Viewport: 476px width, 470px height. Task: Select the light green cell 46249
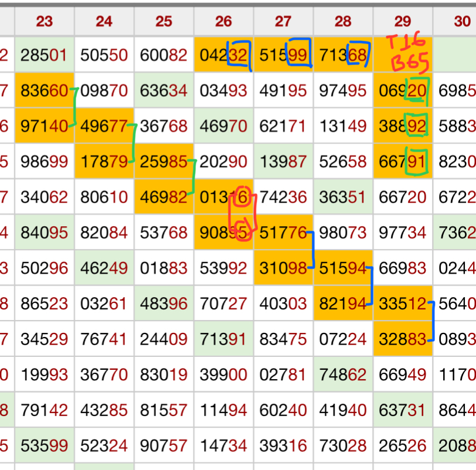click(104, 268)
